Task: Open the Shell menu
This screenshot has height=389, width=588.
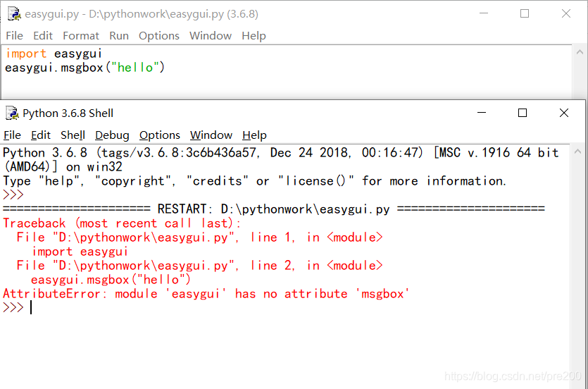Action: 73,135
